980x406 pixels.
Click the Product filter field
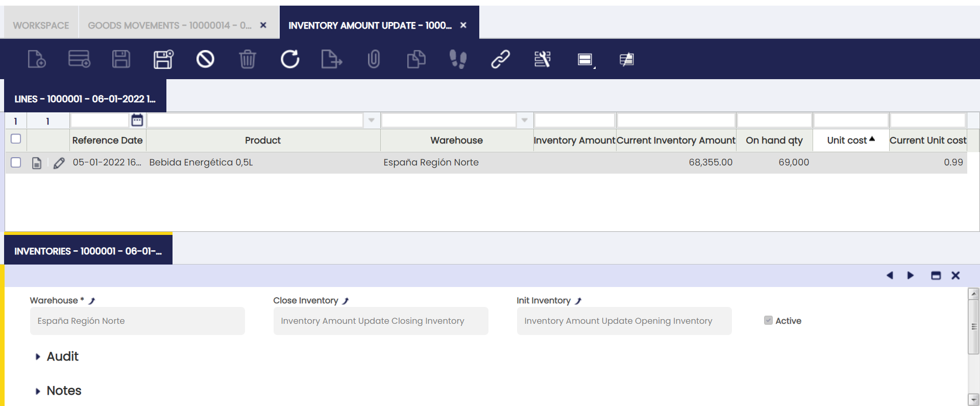[255, 120]
